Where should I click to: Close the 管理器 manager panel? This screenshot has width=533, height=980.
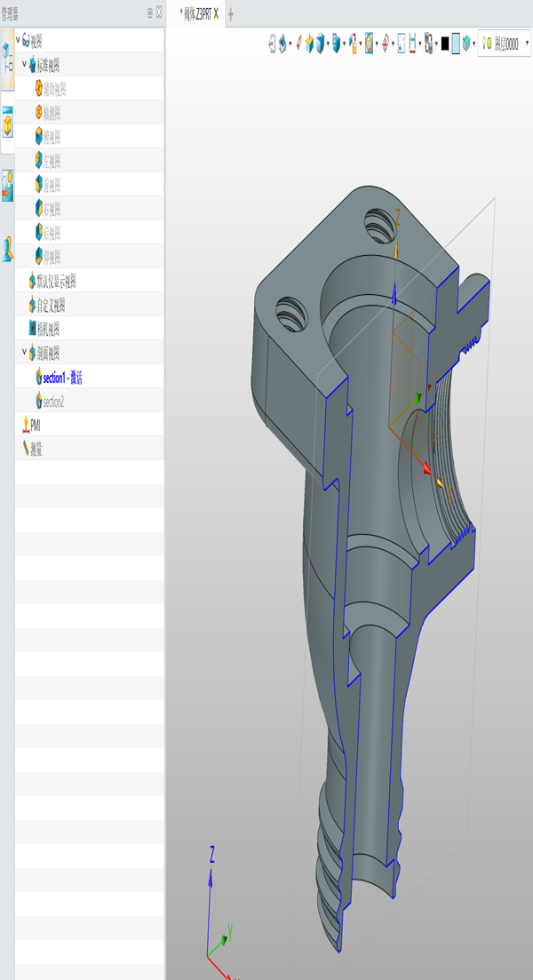click(159, 11)
